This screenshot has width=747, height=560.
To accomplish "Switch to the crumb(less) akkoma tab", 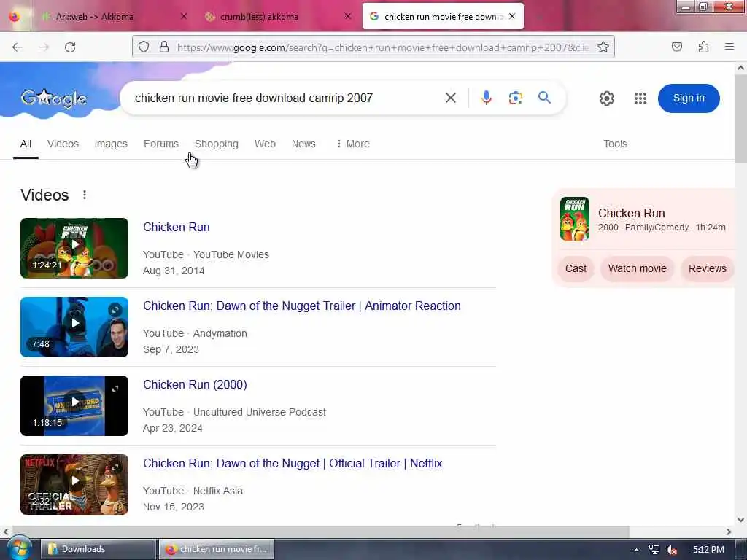I will pyautogui.click(x=259, y=17).
